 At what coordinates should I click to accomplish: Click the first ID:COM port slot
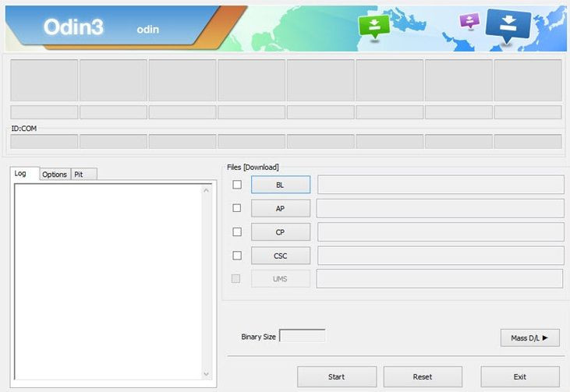44,141
